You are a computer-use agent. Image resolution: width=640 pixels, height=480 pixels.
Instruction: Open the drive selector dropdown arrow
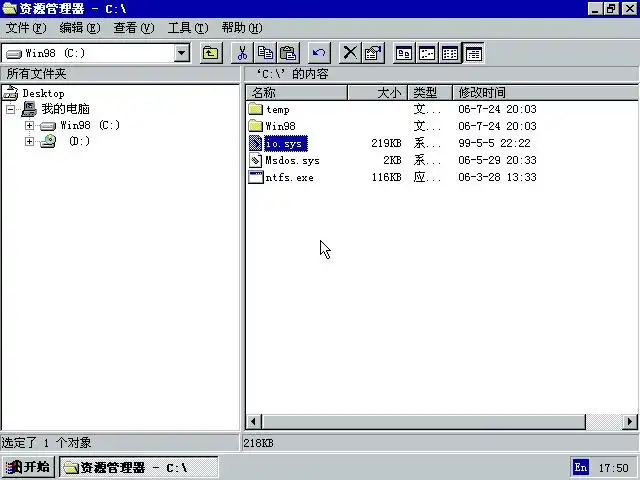point(182,53)
